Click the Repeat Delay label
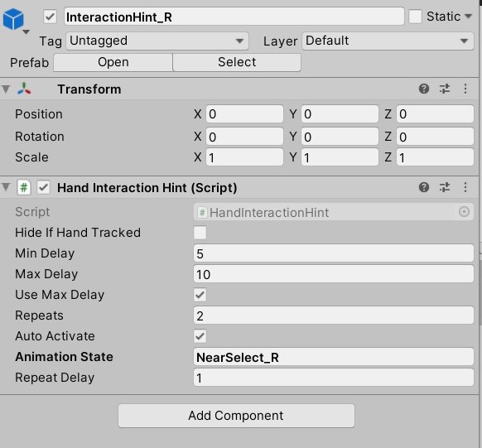Viewport: 482px width, 448px height. 55,378
